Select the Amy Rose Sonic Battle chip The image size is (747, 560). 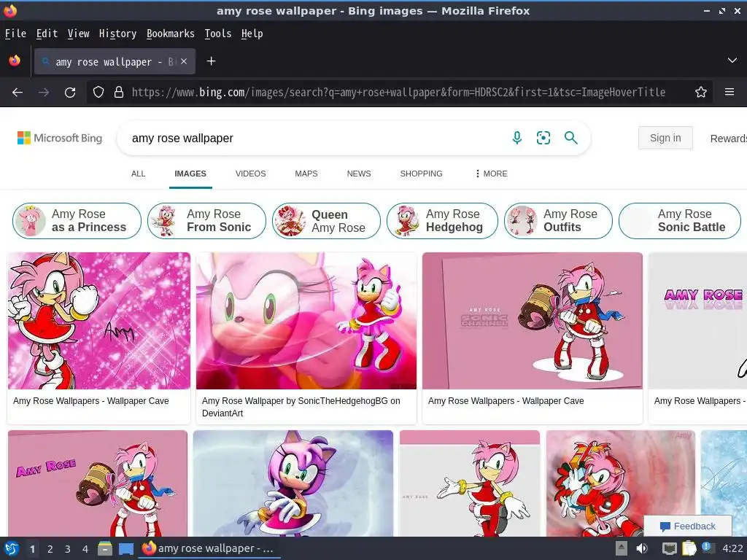680,221
